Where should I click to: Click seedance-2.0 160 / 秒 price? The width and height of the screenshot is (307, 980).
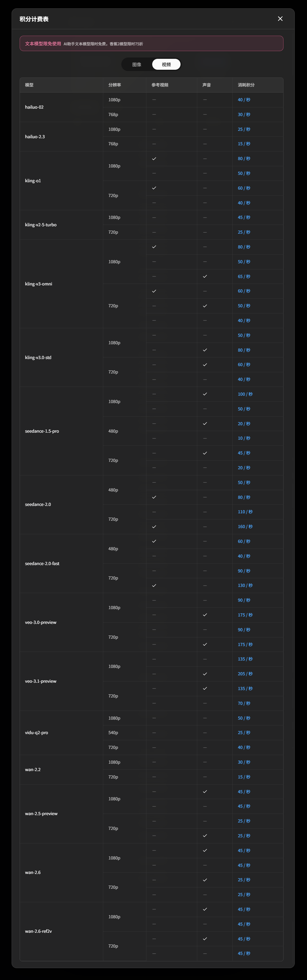[x=245, y=526]
